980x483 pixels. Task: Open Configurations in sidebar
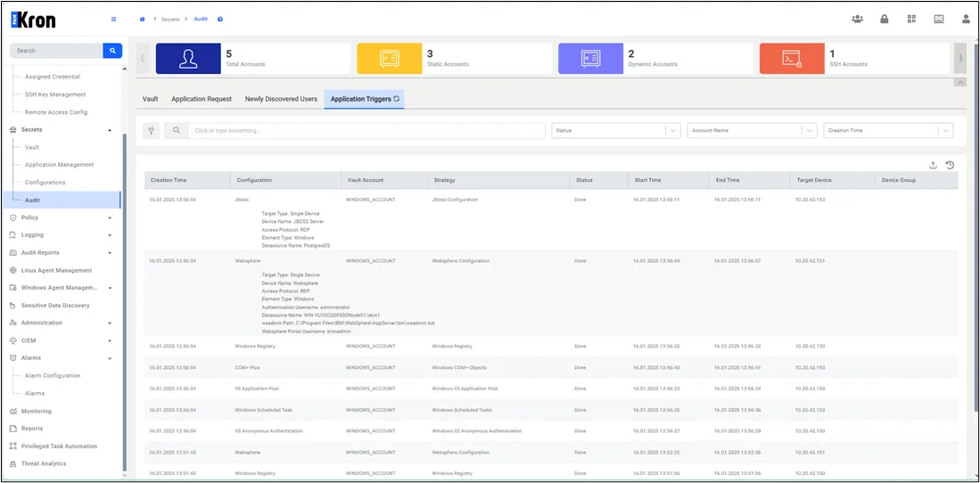45,183
